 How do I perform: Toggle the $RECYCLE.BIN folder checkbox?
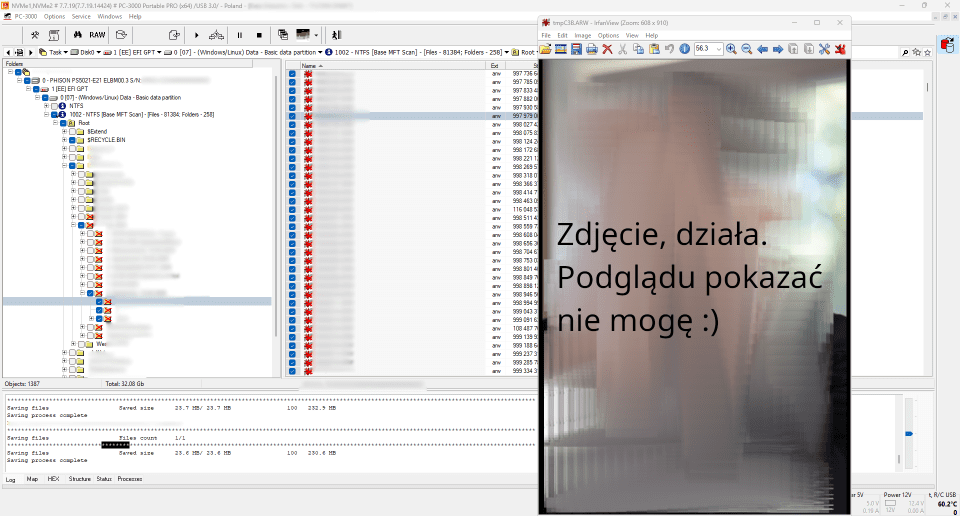(x=72, y=140)
